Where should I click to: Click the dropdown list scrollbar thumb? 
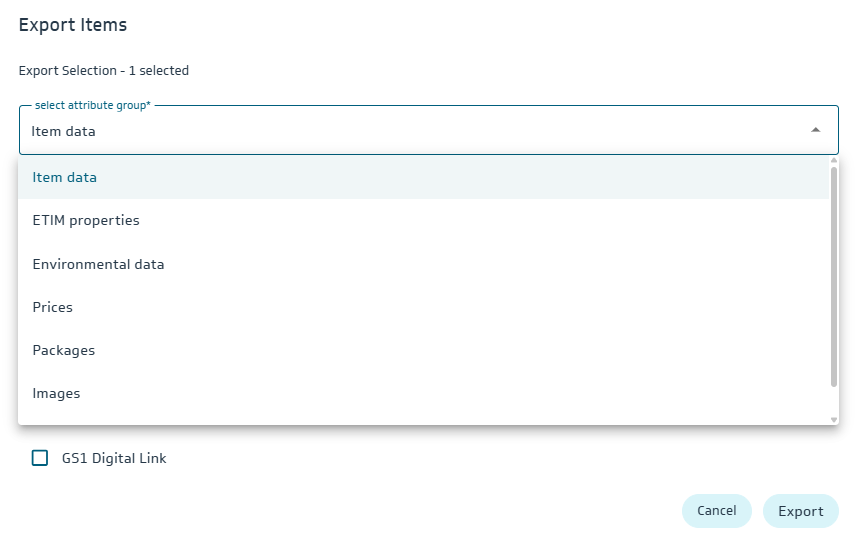(834, 275)
